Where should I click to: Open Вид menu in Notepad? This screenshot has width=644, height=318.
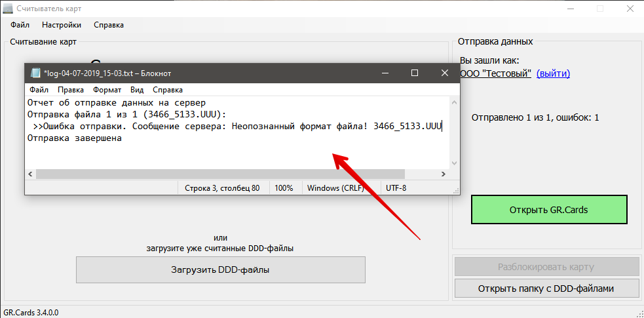point(137,90)
